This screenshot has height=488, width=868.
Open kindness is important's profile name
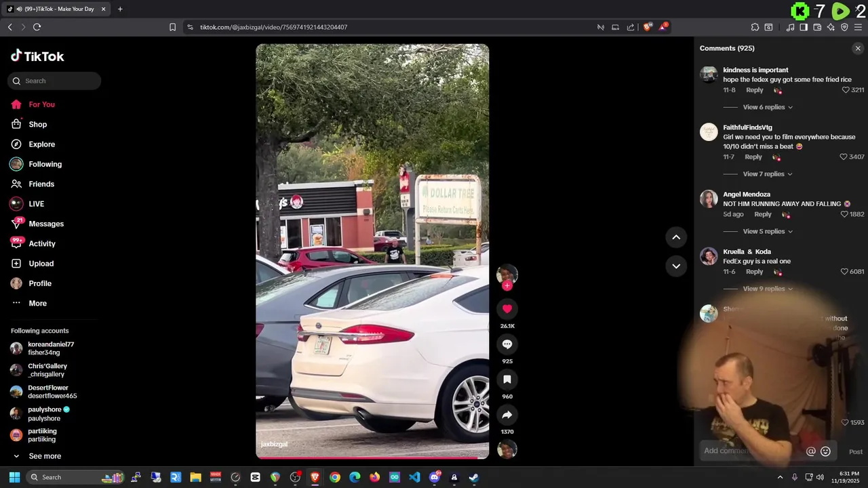click(755, 70)
